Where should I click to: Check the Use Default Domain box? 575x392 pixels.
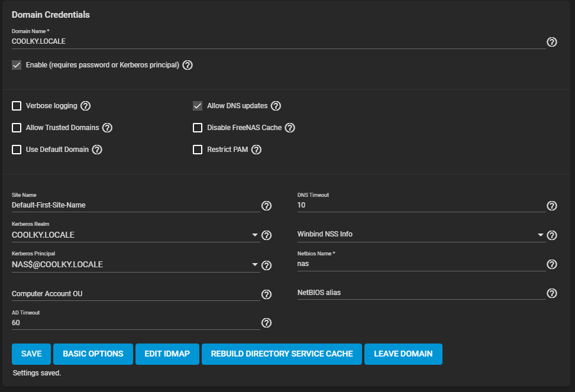pyautogui.click(x=17, y=150)
